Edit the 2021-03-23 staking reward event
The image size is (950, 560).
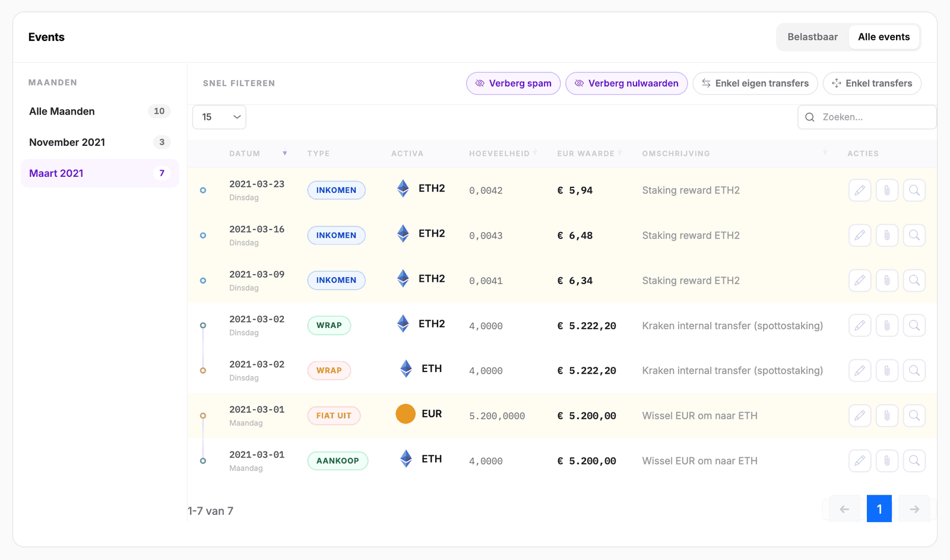pos(860,190)
